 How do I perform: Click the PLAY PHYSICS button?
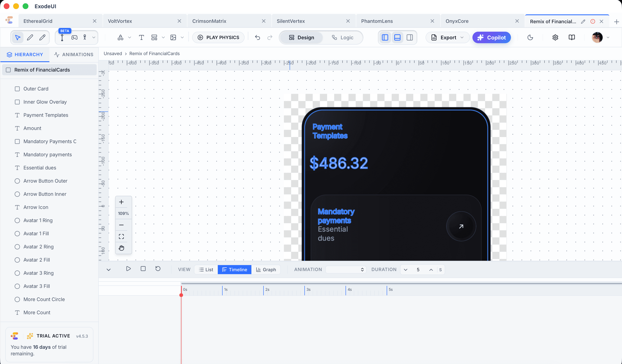218,37
